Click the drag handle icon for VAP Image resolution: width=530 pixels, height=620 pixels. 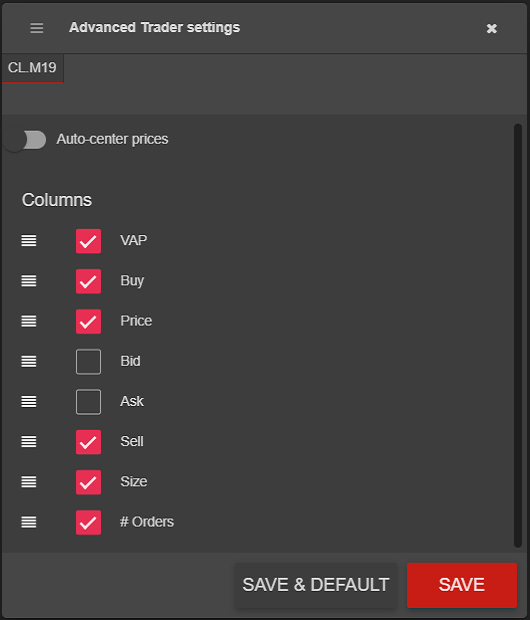(x=29, y=240)
